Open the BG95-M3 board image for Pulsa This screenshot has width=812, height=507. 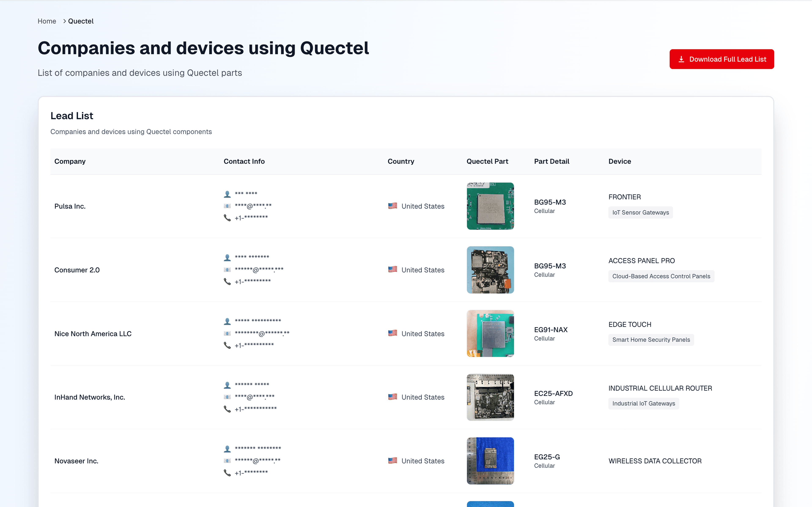tap(490, 206)
